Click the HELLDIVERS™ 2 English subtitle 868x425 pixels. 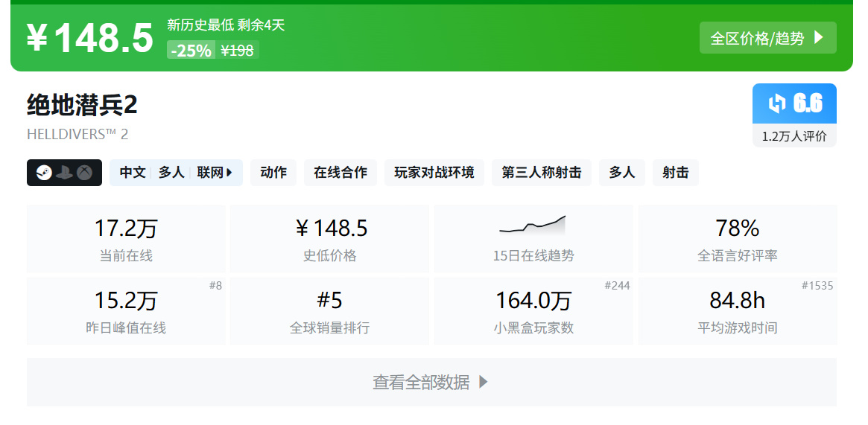tap(77, 134)
